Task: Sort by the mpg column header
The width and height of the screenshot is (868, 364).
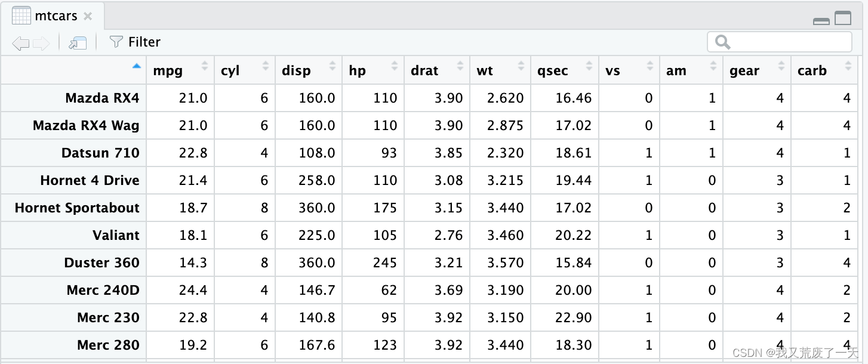Action: (x=180, y=70)
